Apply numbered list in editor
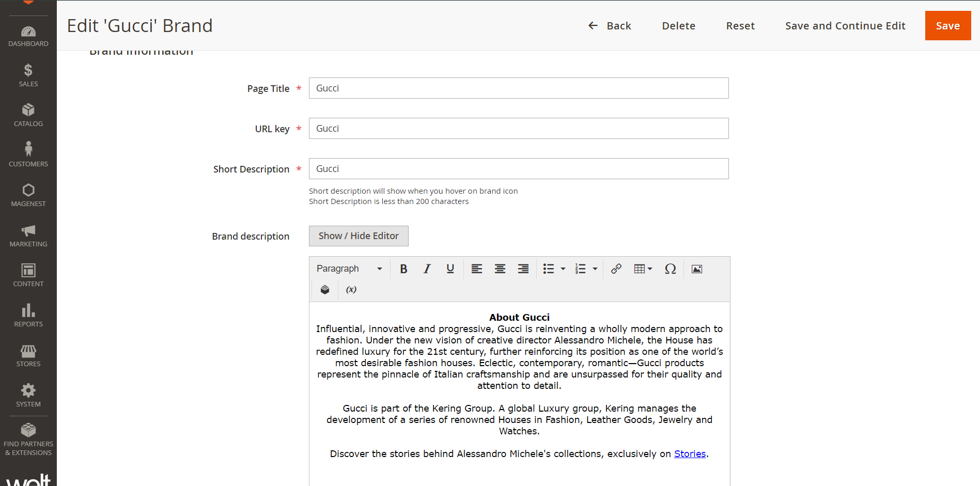The image size is (980, 486). click(581, 269)
